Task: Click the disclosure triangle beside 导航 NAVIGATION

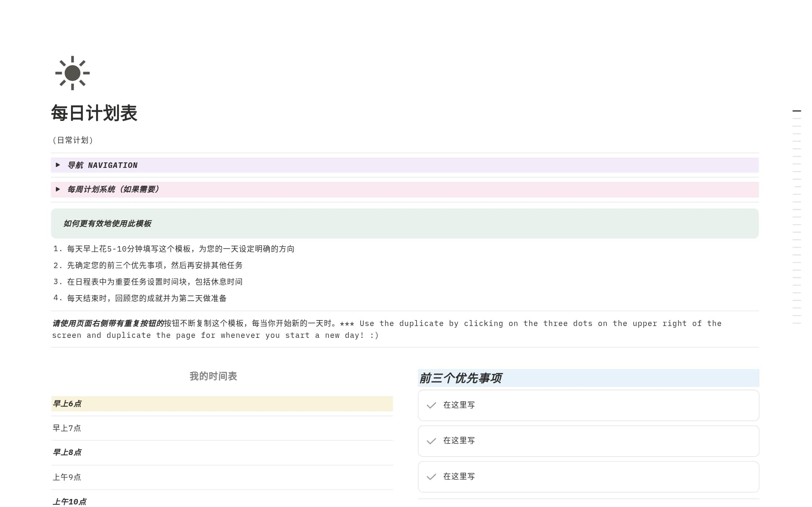Action: pyautogui.click(x=58, y=165)
